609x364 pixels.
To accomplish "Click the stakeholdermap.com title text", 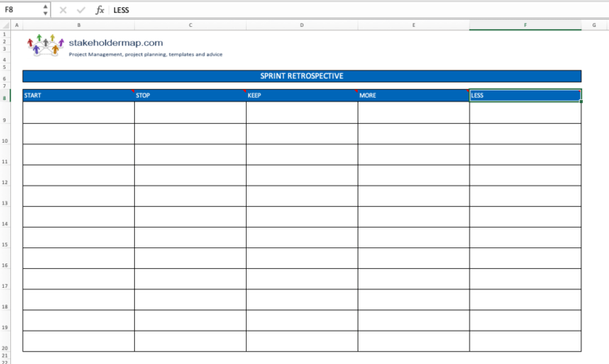I will point(116,43).
